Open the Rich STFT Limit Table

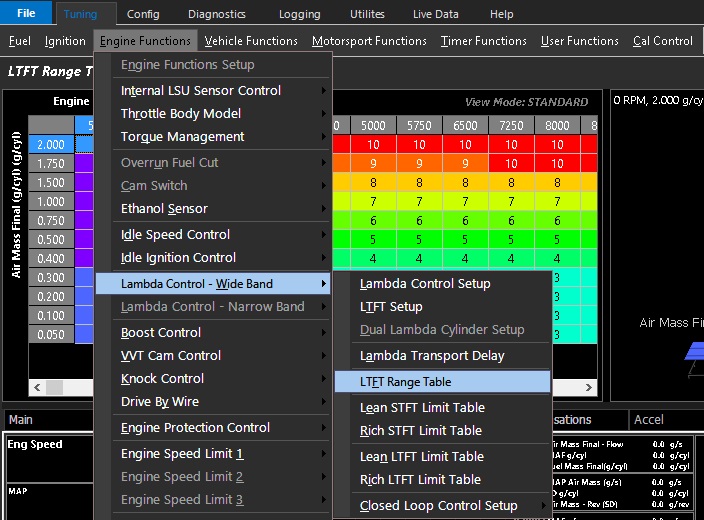(x=442, y=431)
